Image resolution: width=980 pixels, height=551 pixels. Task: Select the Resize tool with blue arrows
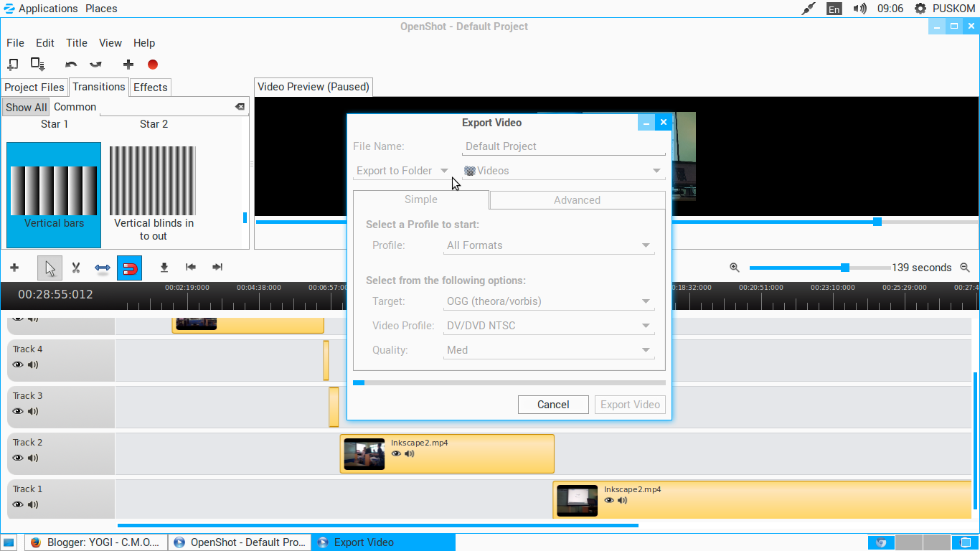(x=101, y=267)
